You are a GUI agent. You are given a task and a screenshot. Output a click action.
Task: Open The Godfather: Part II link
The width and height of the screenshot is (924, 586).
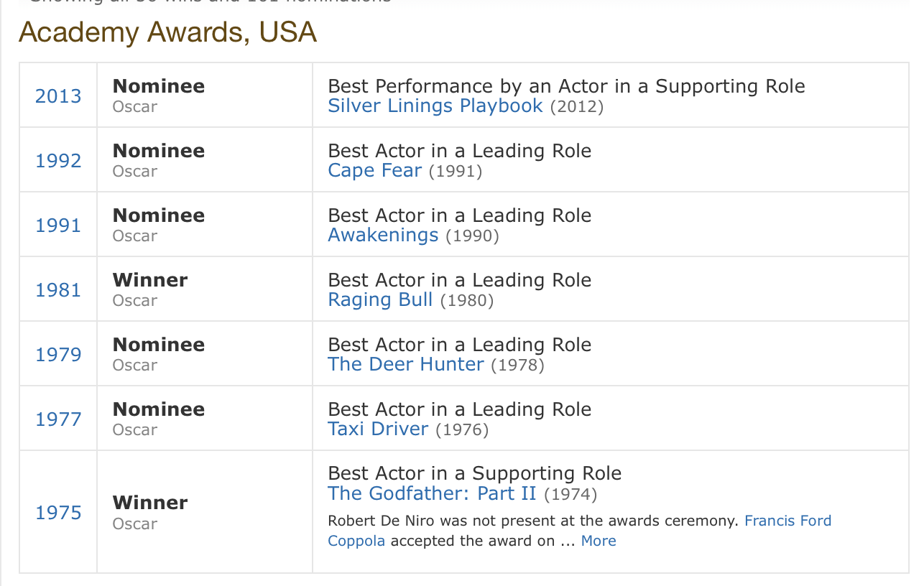coord(432,494)
